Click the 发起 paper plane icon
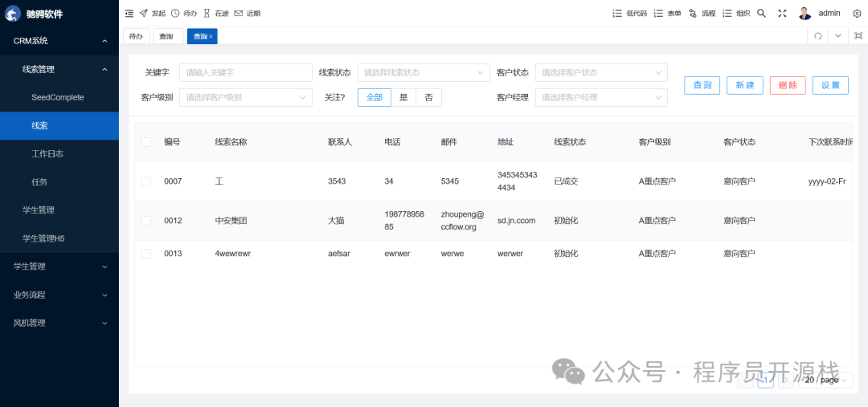This screenshot has width=868, height=407. [x=143, y=14]
